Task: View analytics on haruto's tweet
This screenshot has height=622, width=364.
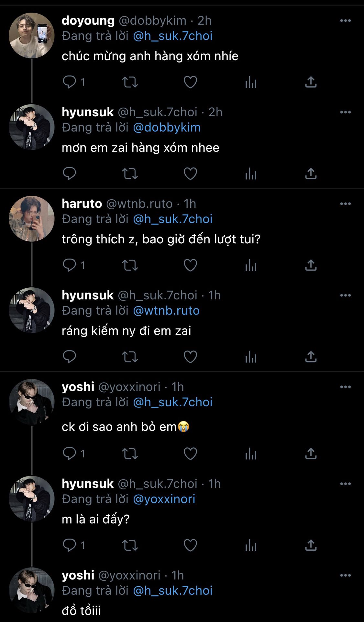Action: point(251,265)
